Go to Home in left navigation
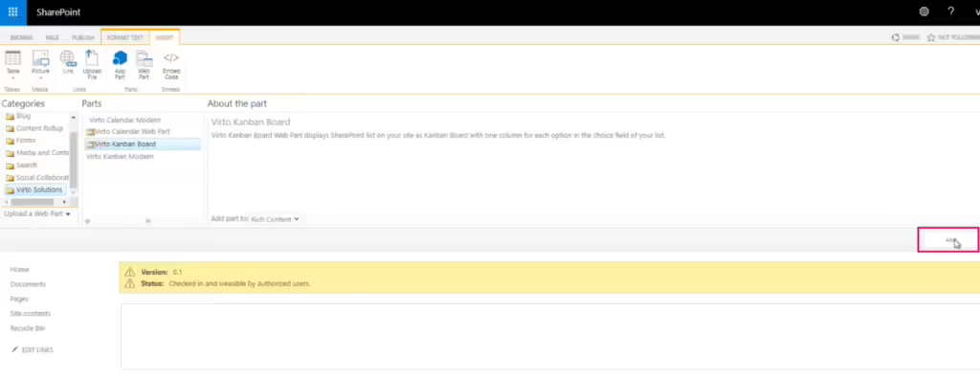Image resolution: width=980 pixels, height=379 pixels. [x=19, y=270]
